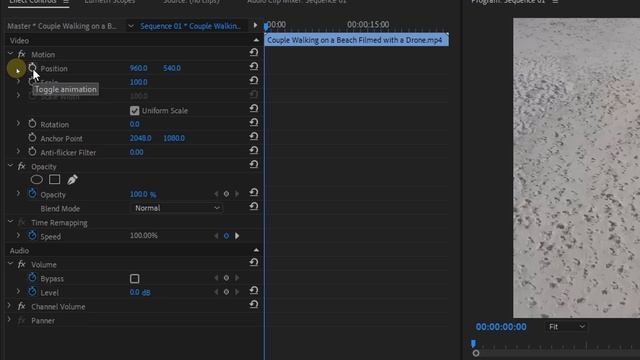Viewport: 640px width, 360px height.
Task: Select the free draw bezier pen mask
Action: coord(72,180)
